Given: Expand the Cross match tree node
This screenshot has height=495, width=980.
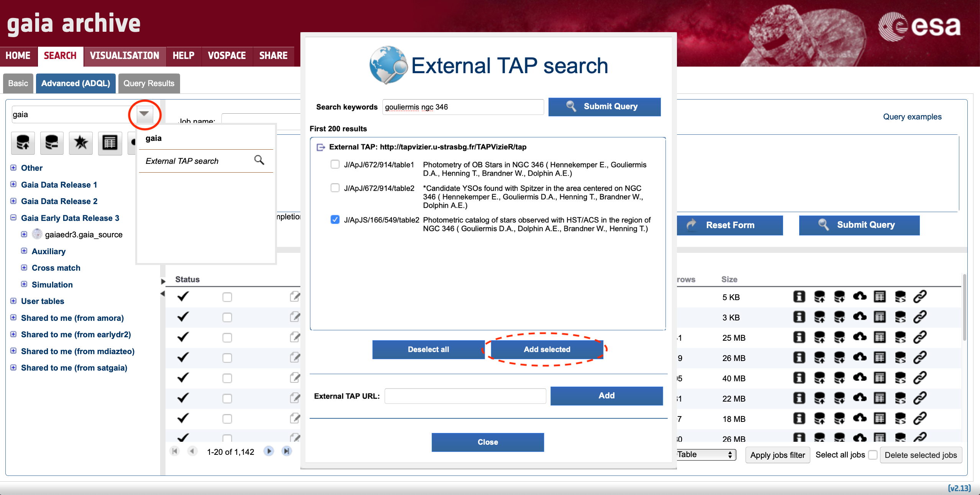Looking at the screenshot, I should [24, 268].
